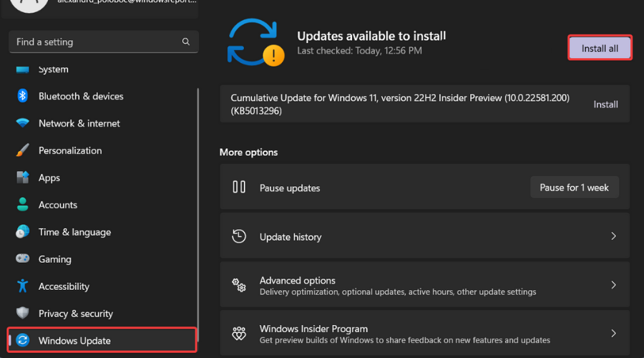This screenshot has height=358, width=644.
Task: Click the Update history clock icon
Action: point(239,236)
